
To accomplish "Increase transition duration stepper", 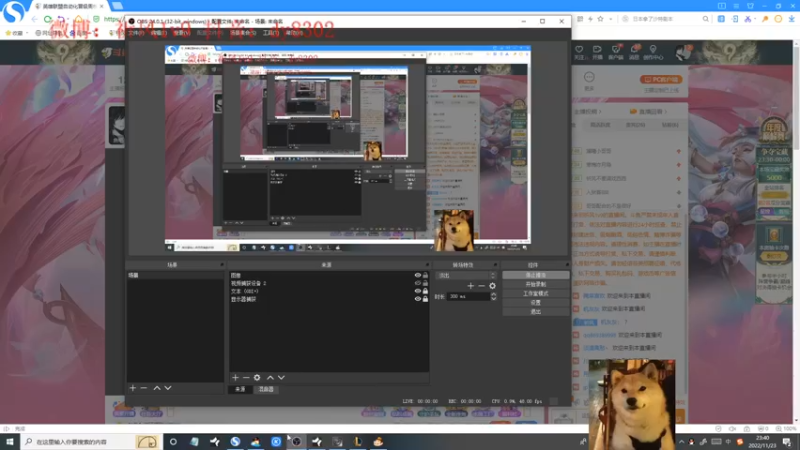I will pos(493,294).
